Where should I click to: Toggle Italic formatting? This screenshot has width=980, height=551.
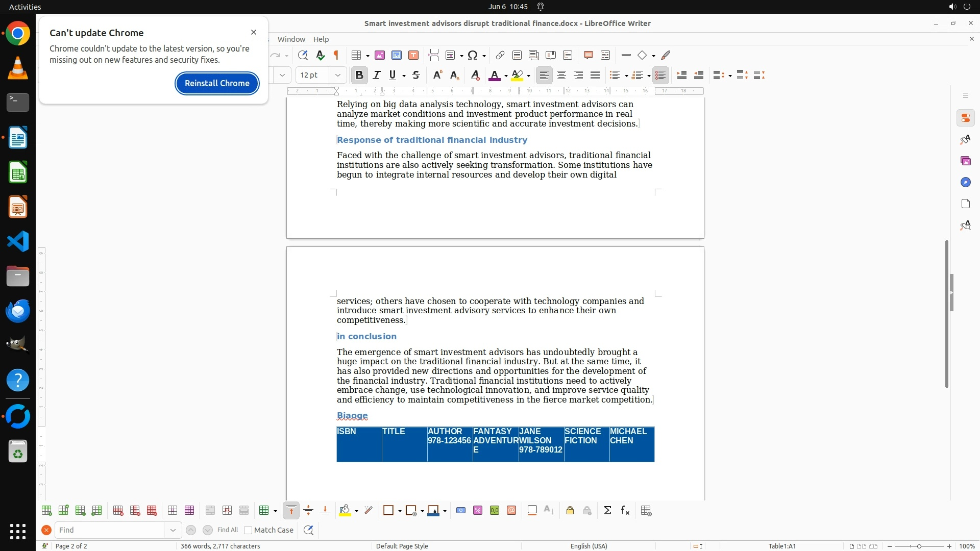click(377, 75)
